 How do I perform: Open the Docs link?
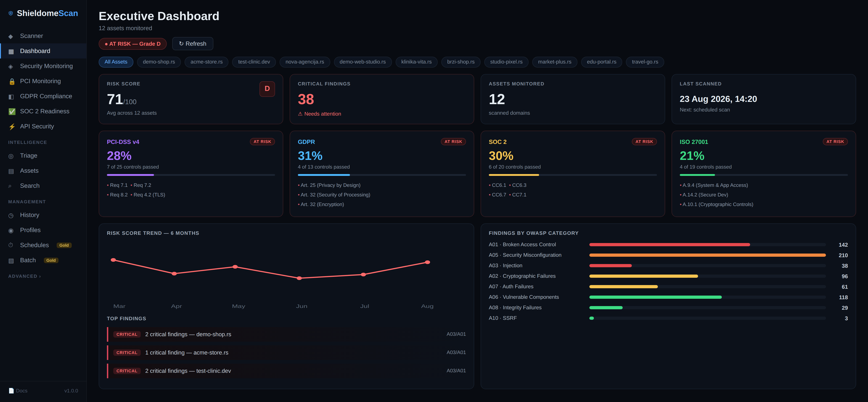click(18, 391)
